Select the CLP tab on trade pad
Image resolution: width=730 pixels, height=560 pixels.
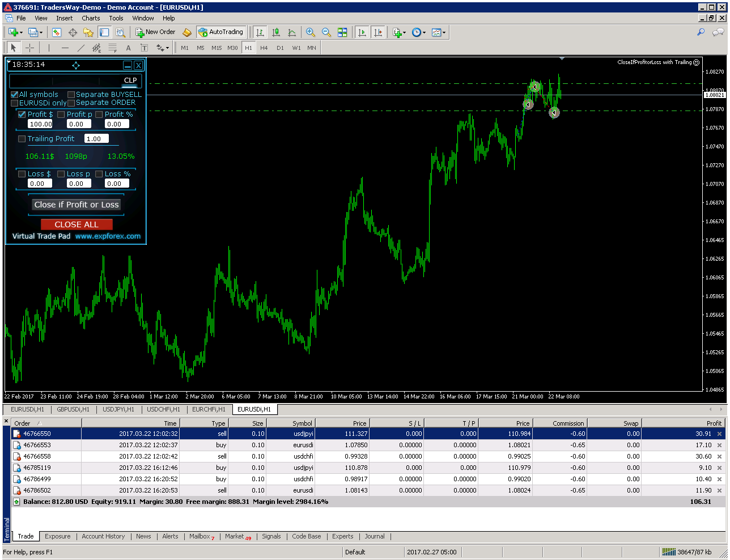130,80
